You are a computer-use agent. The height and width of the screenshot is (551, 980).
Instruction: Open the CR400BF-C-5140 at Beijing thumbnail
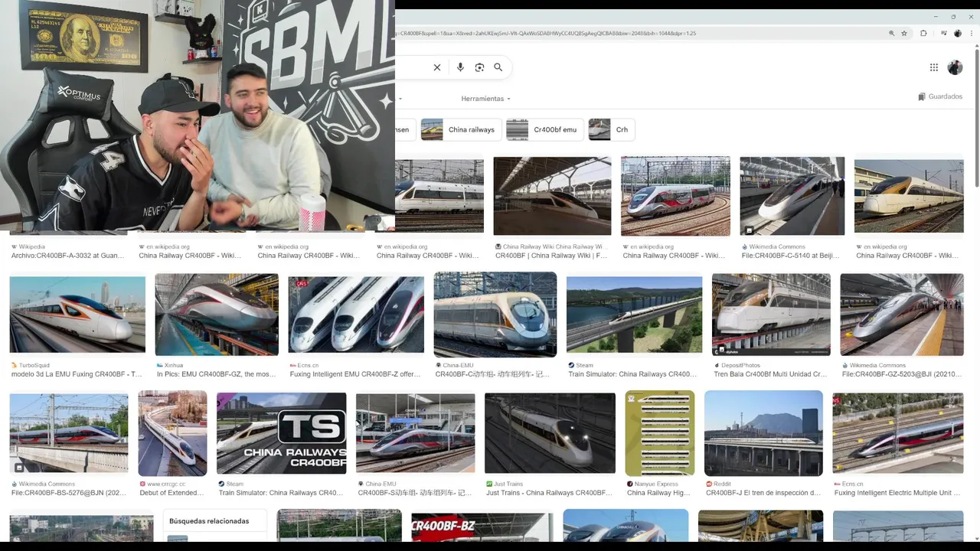point(792,196)
